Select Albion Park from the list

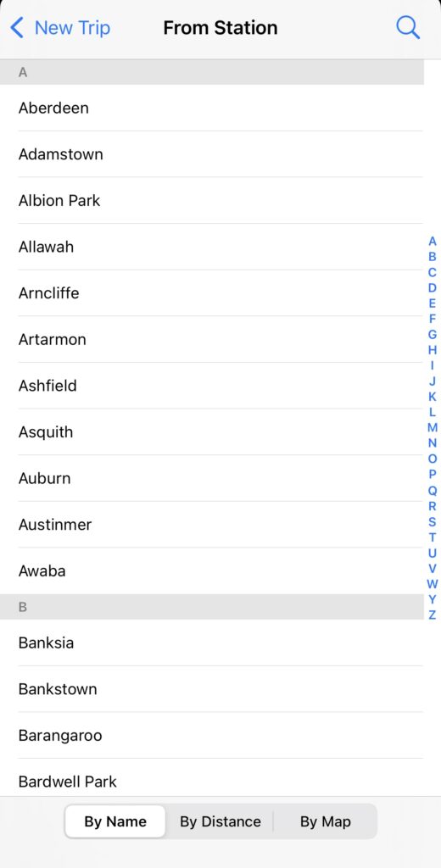click(x=212, y=200)
